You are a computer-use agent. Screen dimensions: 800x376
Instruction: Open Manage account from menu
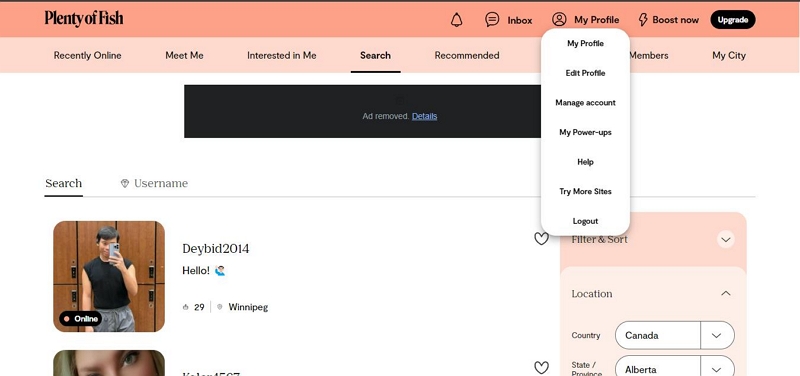[585, 103]
